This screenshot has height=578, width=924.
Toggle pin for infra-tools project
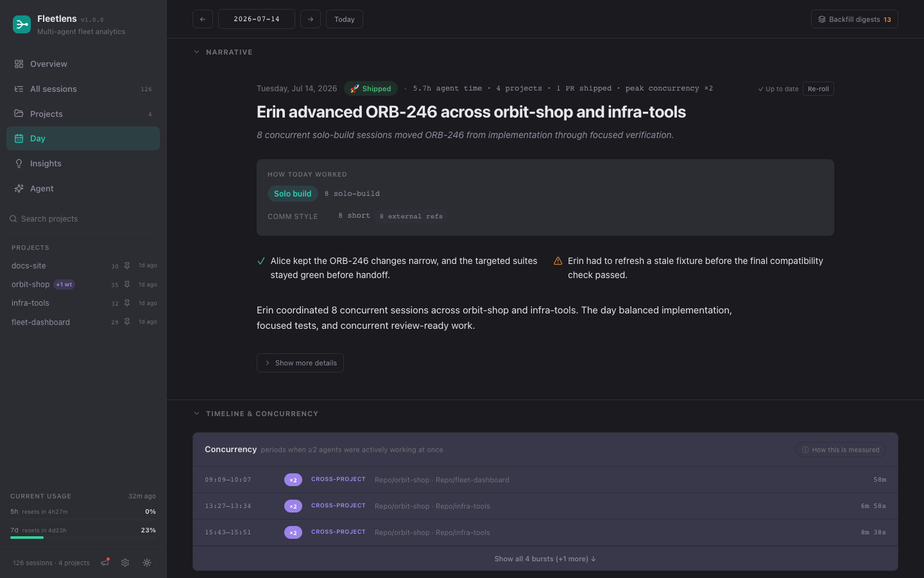pos(127,302)
